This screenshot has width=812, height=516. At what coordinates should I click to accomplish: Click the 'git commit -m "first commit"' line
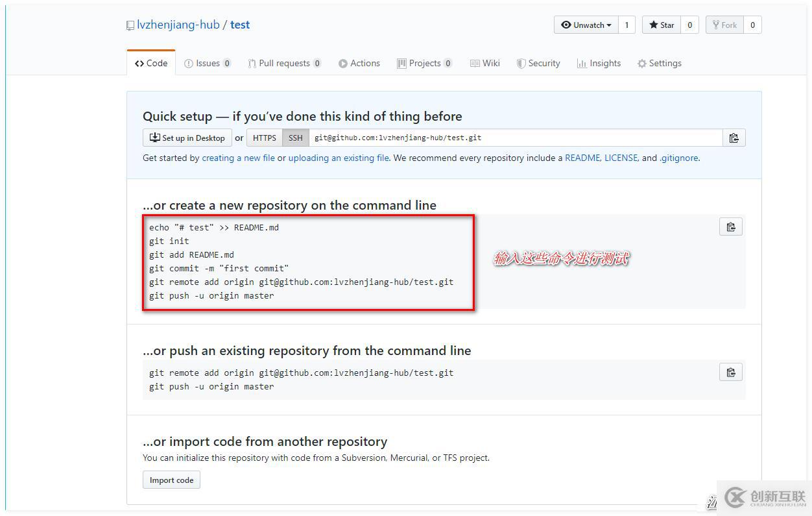tap(219, 268)
